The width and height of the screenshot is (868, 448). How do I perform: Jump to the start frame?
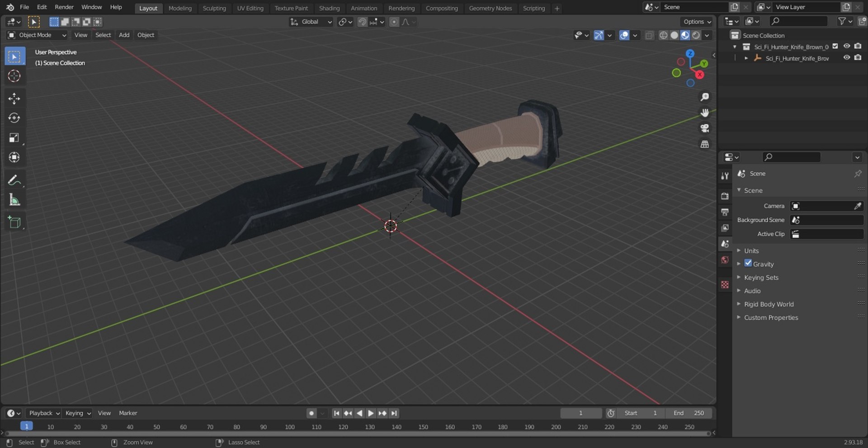tap(336, 413)
